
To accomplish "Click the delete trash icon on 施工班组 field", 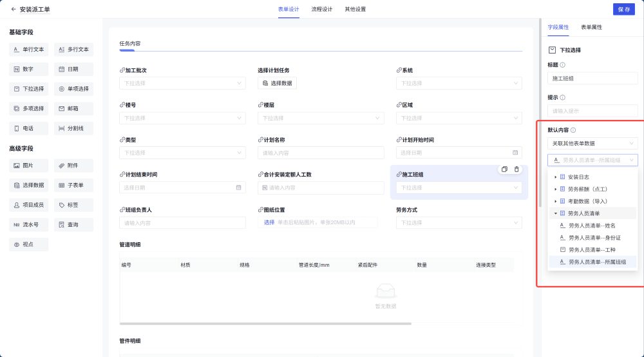I will (x=516, y=169).
